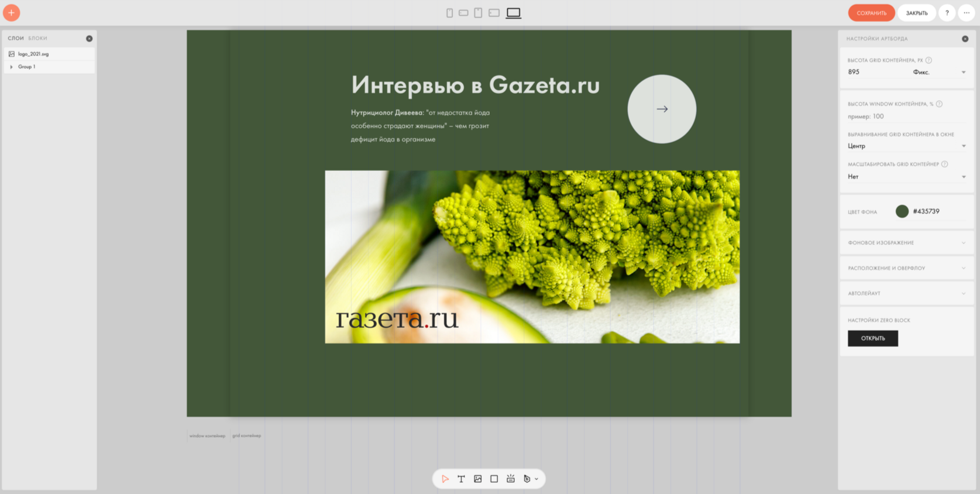The width and height of the screenshot is (980, 494).
Task: Select the Group 1 layer row
Action: pyautogui.click(x=50, y=67)
